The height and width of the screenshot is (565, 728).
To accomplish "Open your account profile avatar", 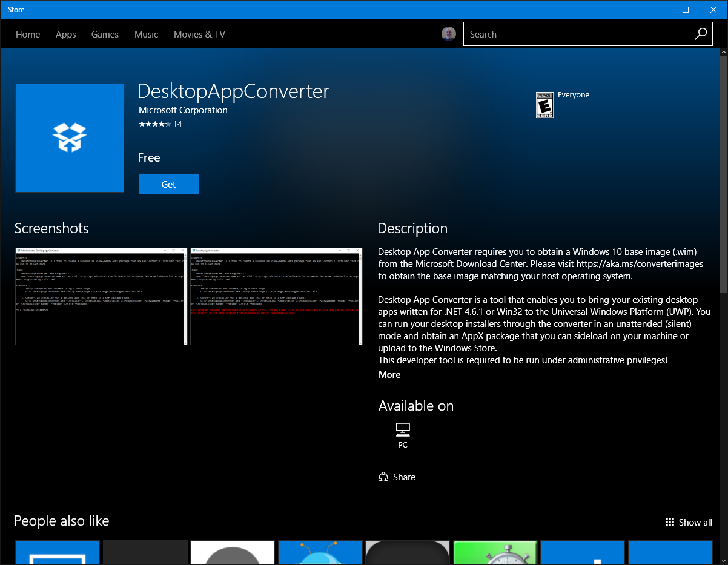I will tap(448, 34).
